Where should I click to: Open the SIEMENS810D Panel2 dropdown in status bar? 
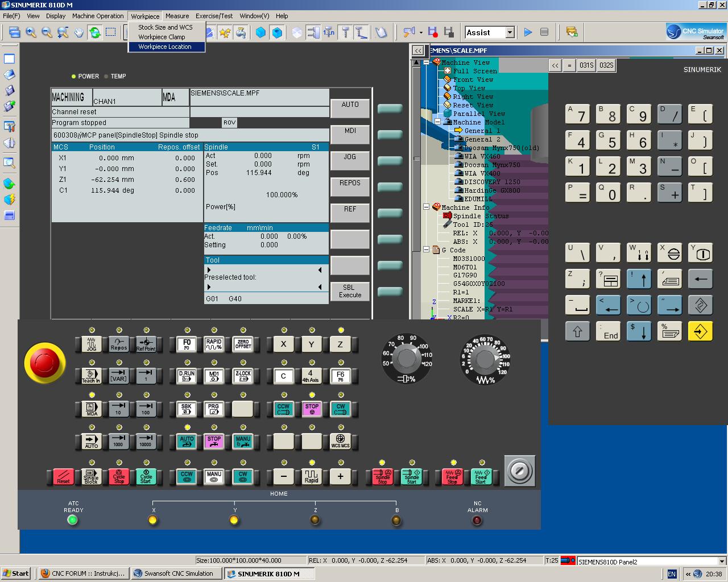722,562
